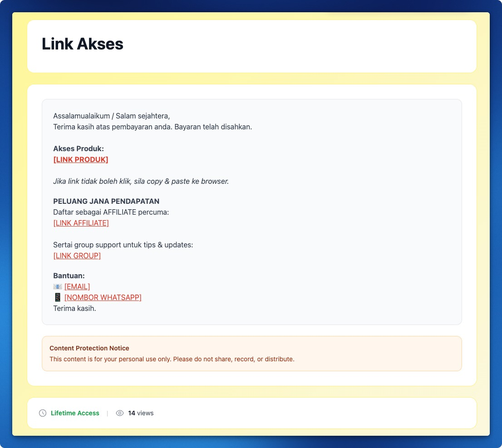Image resolution: width=502 pixels, height=448 pixels.
Task: Open the [LINK PRODUK] product link
Action: click(x=81, y=159)
